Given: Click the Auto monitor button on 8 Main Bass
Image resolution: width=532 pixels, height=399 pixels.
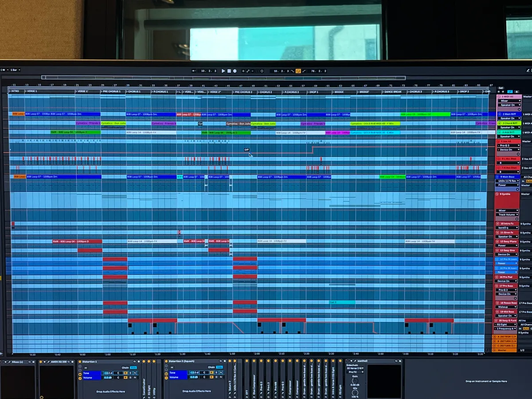Looking at the screenshot, I should (529, 181).
